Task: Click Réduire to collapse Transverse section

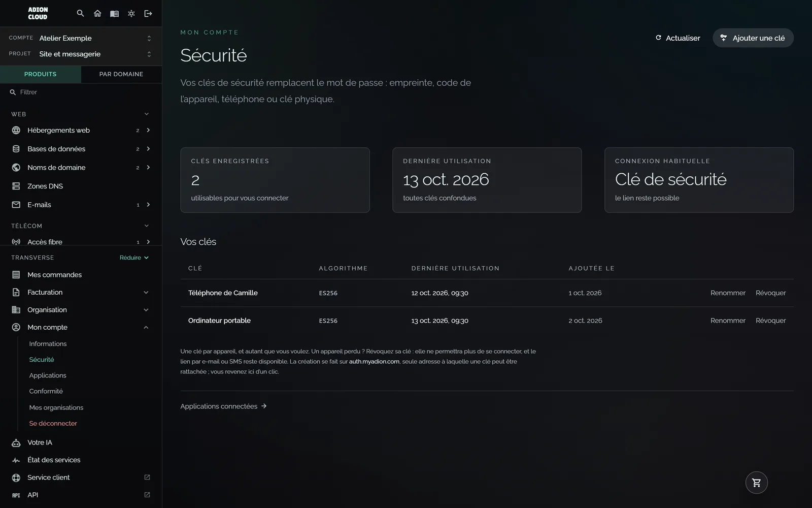Action: tap(134, 258)
